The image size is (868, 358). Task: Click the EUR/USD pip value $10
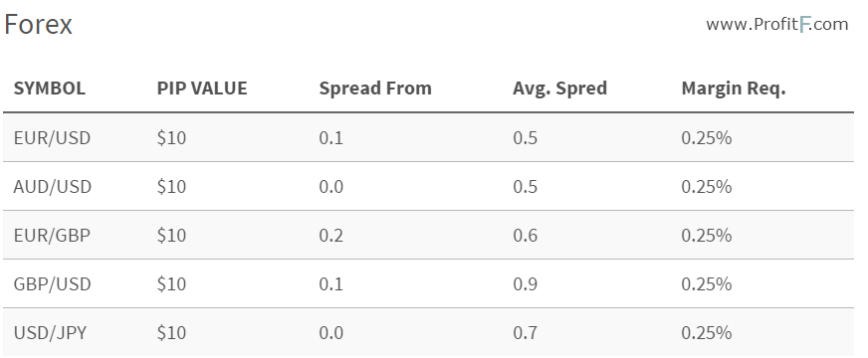[171, 138]
